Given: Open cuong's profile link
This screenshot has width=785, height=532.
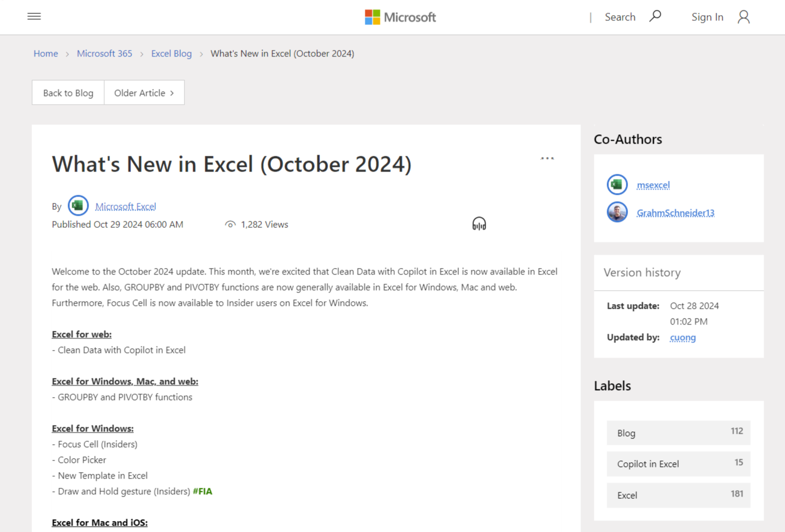Looking at the screenshot, I should (682, 337).
